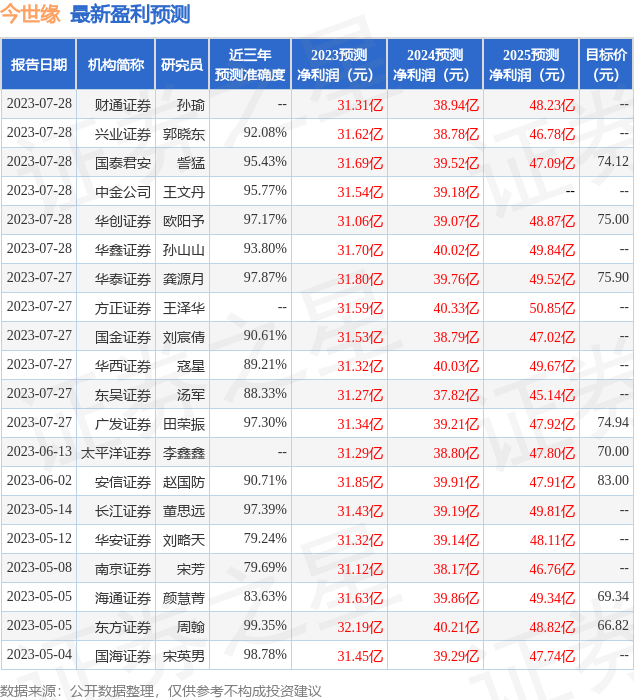Click 2023 profit value 32.19亿
Screen dimensions: 634x700
coord(360,628)
